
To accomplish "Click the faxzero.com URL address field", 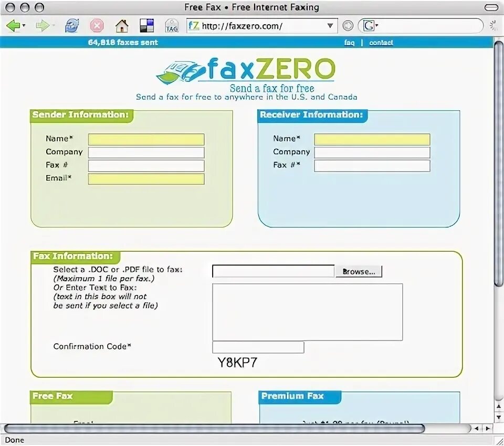I will coord(262,26).
